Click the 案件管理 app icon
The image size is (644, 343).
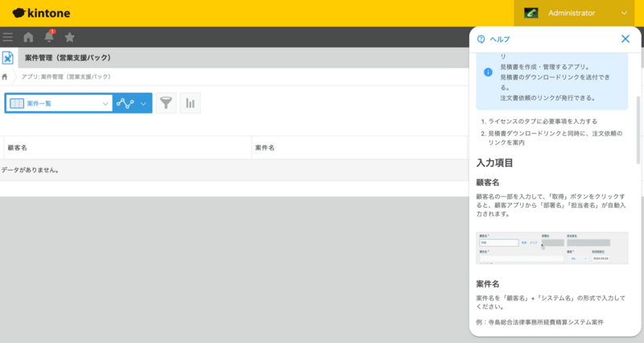pos(7,58)
